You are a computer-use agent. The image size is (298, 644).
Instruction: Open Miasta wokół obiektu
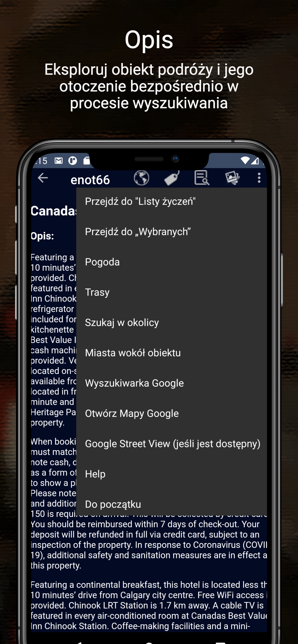point(172,353)
